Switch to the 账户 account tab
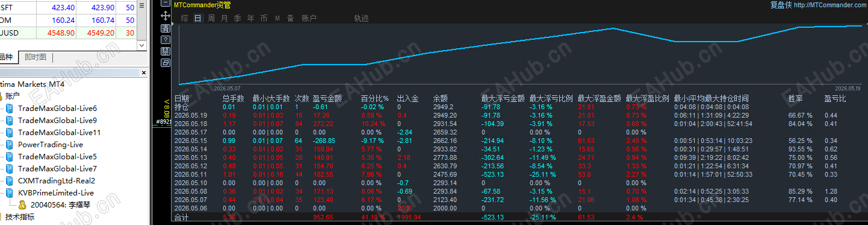Image resolution: width=868 pixels, height=225 pixels. [x=309, y=18]
